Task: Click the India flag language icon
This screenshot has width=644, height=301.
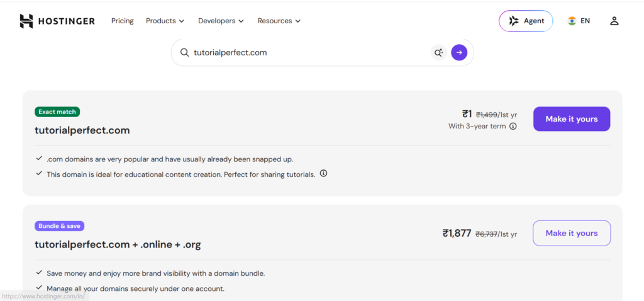Action: pyautogui.click(x=572, y=21)
